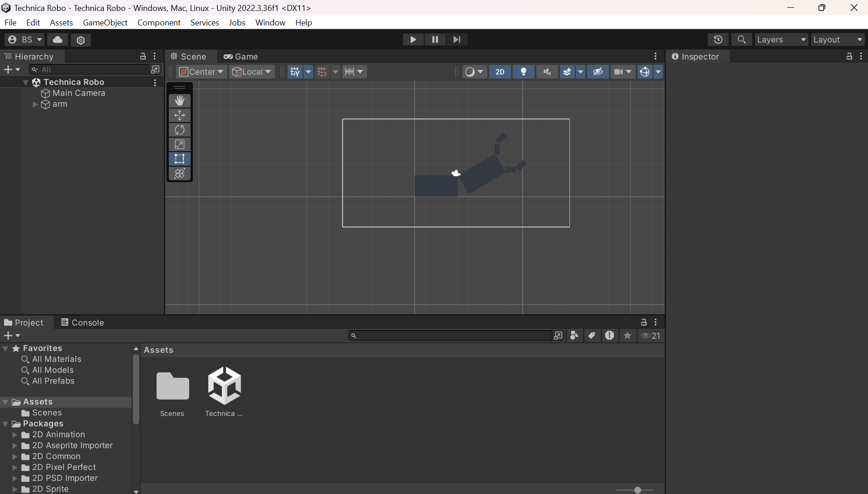Viewport: 868px width, 494px height.
Task: Open the File menu
Action: pos(10,23)
